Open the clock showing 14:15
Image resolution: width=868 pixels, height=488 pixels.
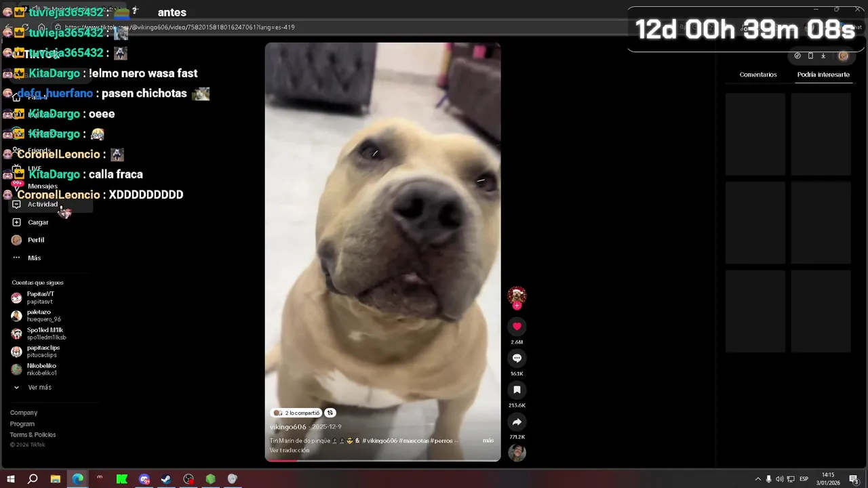(828, 479)
